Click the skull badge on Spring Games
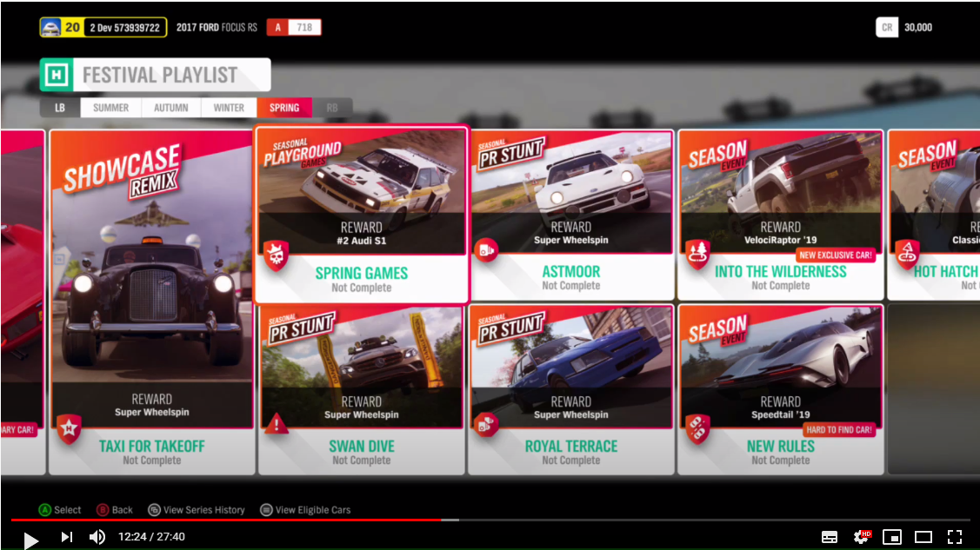 pyautogui.click(x=276, y=255)
